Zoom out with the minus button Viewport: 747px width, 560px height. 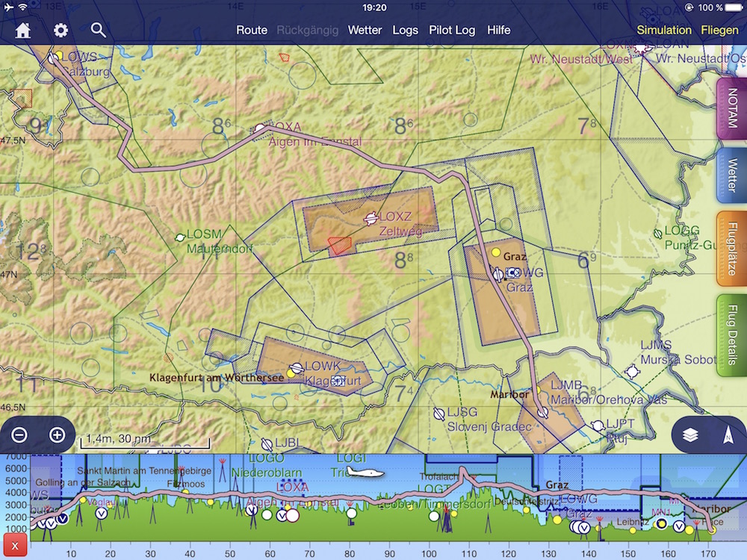tap(19, 435)
